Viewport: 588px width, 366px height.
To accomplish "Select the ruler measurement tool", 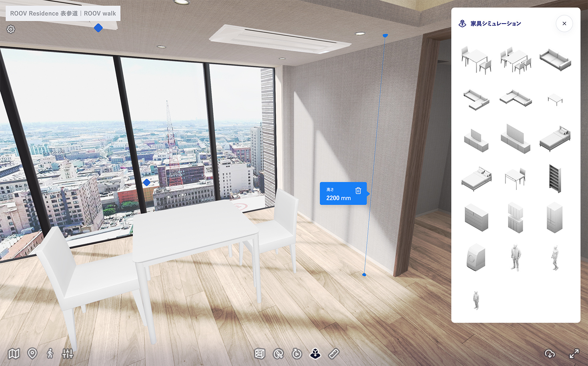I will pyautogui.click(x=334, y=354).
